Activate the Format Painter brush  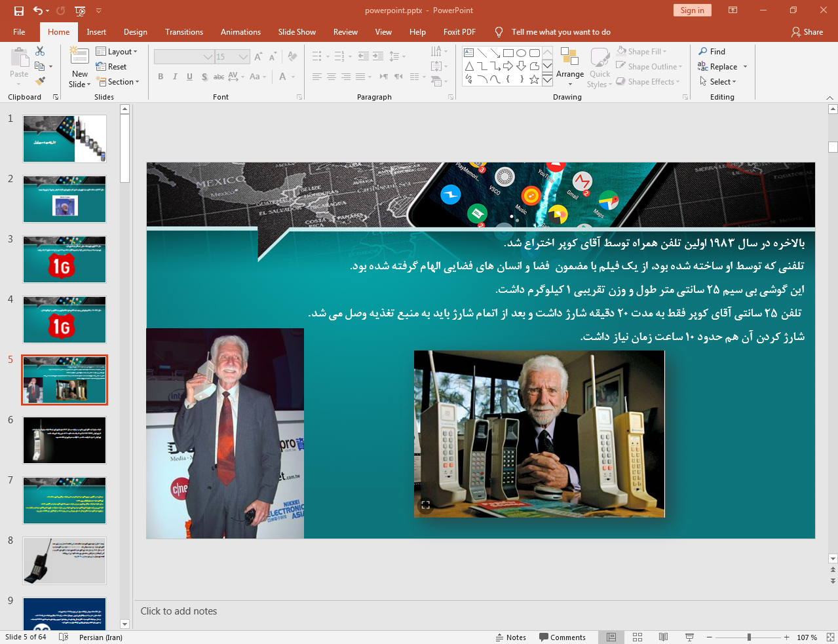[40, 81]
